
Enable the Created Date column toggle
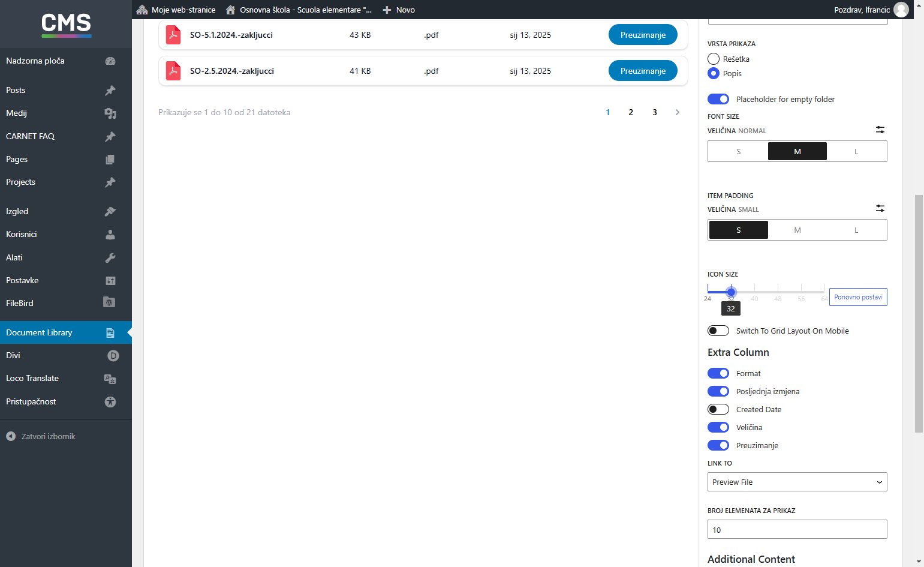click(718, 409)
